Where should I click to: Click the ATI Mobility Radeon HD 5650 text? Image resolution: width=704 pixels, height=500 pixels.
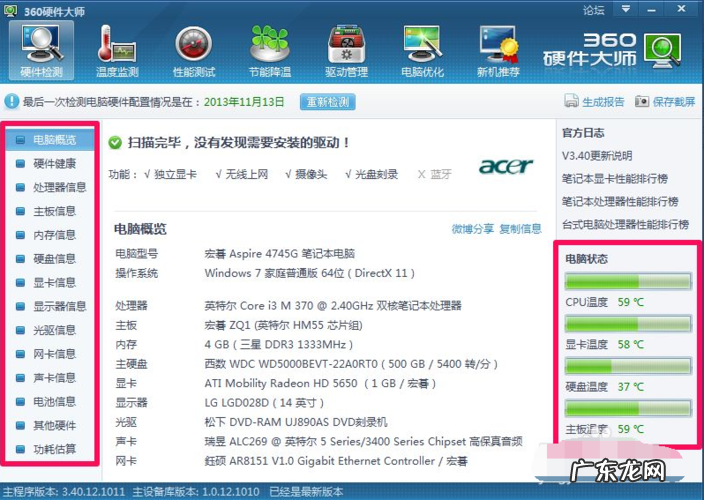tap(320, 383)
